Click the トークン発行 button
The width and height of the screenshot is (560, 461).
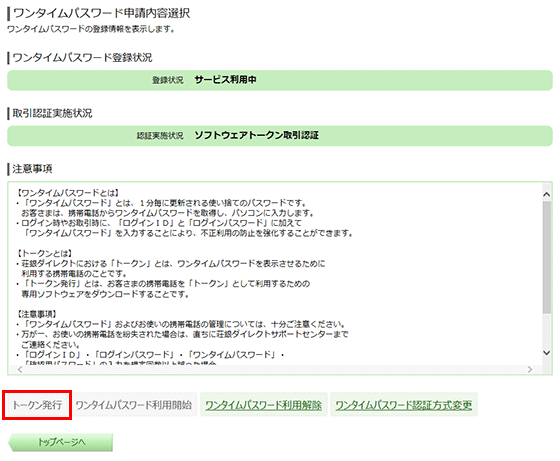tap(37, 405)
